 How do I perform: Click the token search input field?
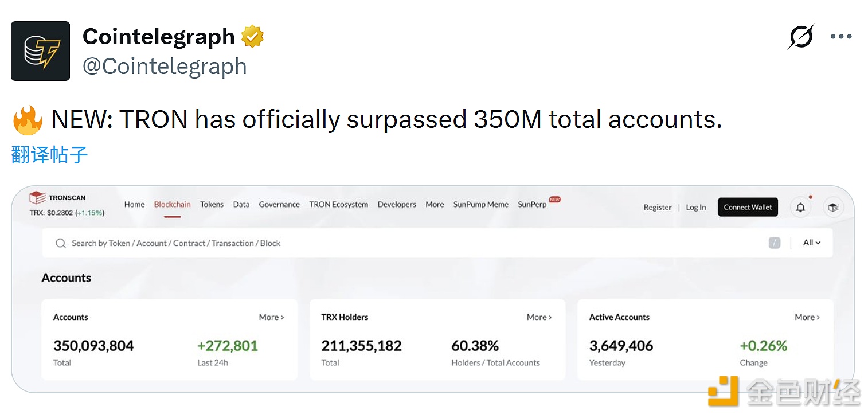click(x=401, y=243)
